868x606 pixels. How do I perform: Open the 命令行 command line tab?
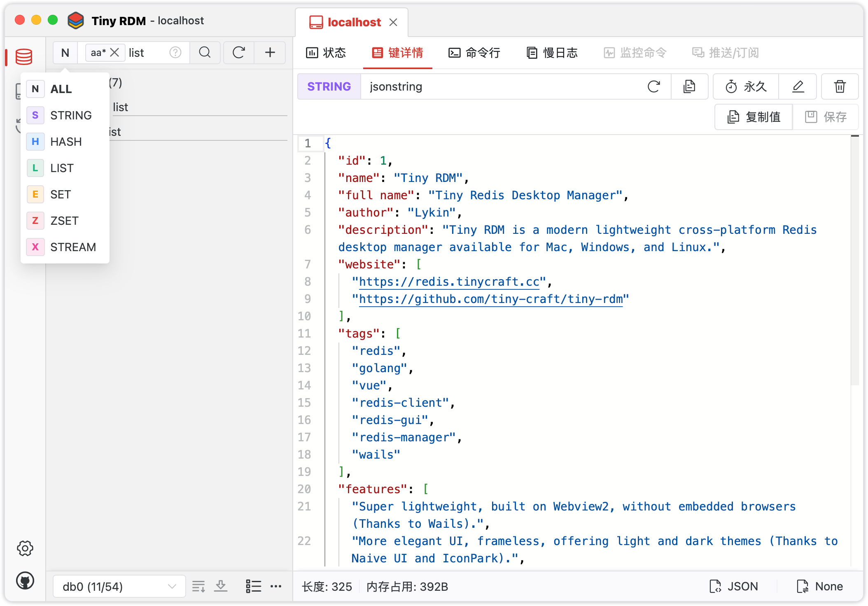474,53
